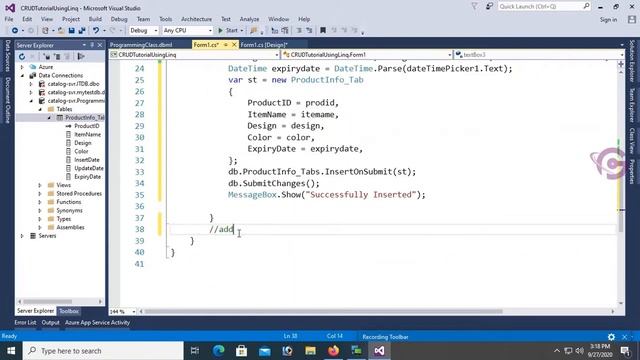The width and height of the screenshot is (640, 360).
Task: Collapse the Tables folder
Action: [x=40, y=109]
